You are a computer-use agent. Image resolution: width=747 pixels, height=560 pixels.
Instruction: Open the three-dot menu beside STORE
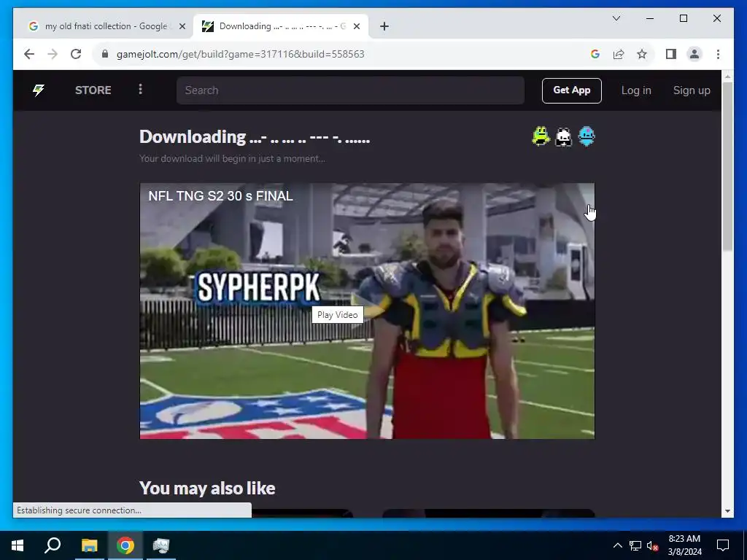pos(140,90)
